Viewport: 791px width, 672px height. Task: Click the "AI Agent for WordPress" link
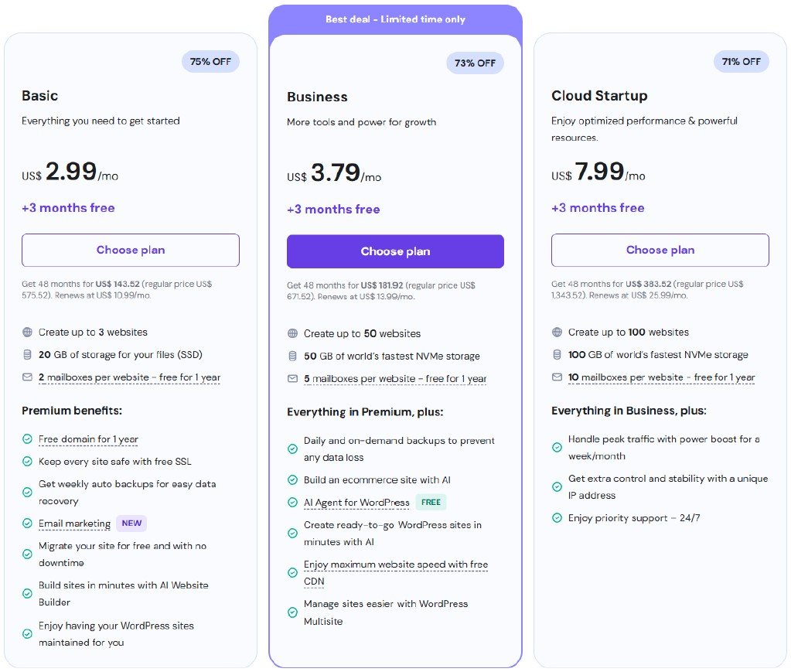pyautogui.click(x=356, y=502)
